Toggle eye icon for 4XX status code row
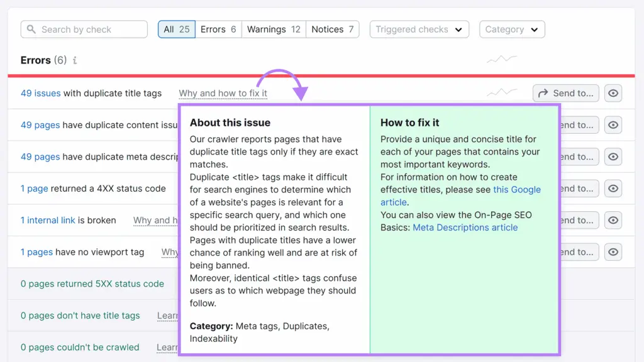Viewport: 644px width, 362px height. (613, 189)
